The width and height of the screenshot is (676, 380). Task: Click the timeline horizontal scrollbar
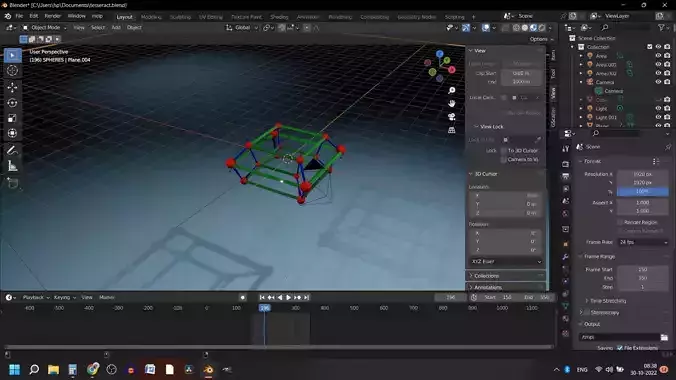[279, 347]
